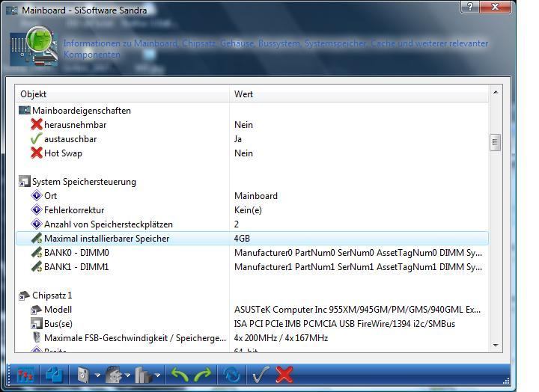Click the Mainboard module magnifier icon in the header
The height and width of the screenshot is (392, 539).
42,43
